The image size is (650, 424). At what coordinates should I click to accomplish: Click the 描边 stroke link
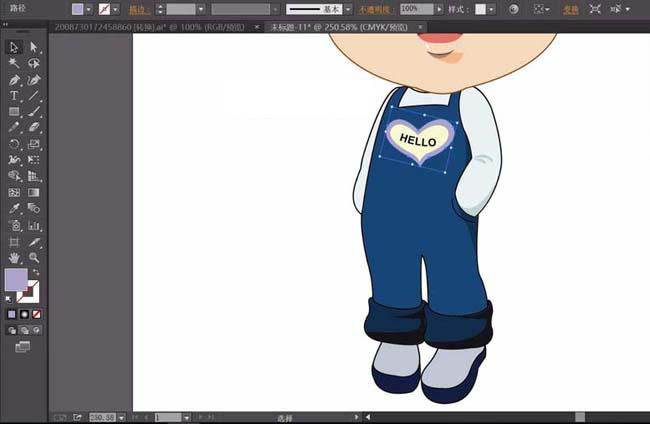point(136,8)
